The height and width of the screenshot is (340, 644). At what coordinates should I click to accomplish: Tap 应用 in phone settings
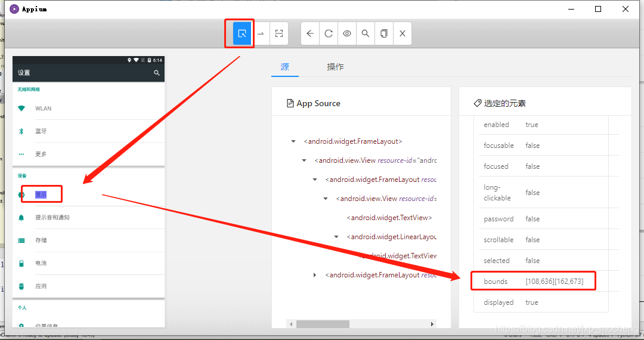pos(41,286)
